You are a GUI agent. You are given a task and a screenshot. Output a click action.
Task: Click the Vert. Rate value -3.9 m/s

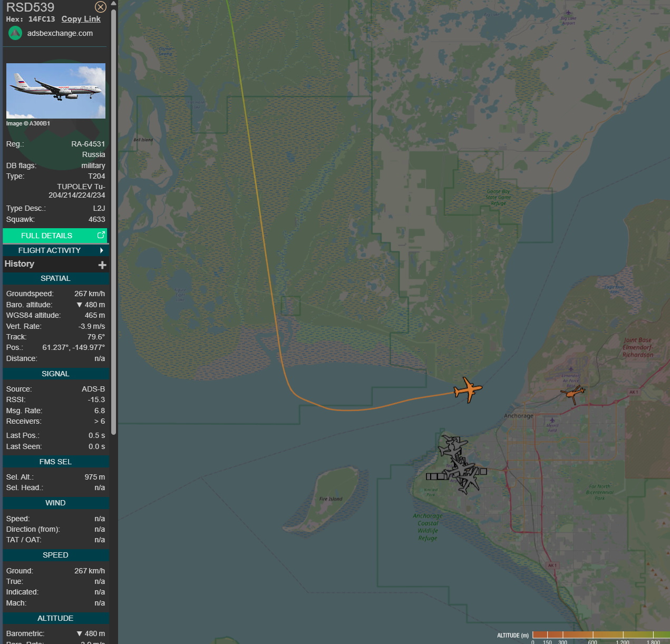pyautogui.click(x=92, y=326)
